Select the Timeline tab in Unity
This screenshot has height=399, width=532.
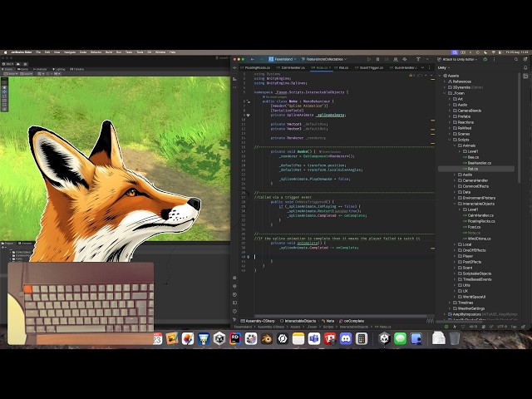77,69
